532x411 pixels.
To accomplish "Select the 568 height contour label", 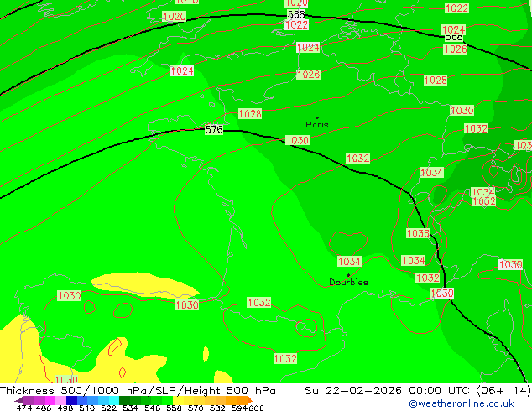I will pyautogui.click(x=296, y=14).
